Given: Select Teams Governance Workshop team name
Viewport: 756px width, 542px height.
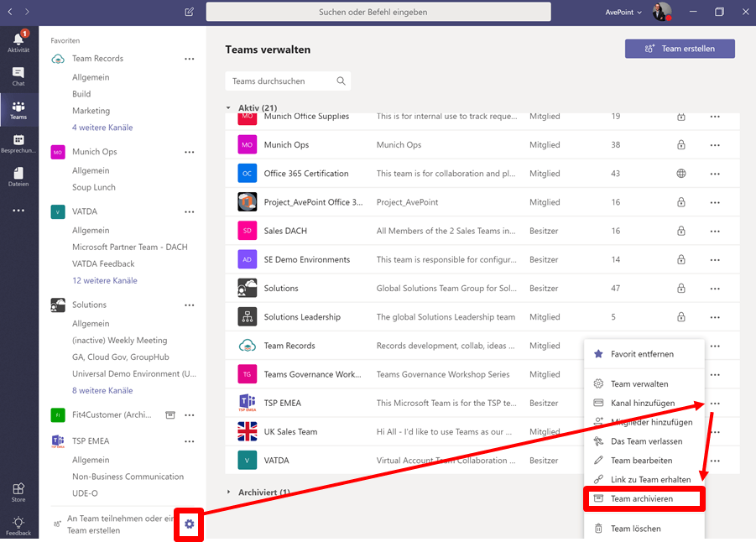Looking at the screenshot, I should (x=312, y=374).
